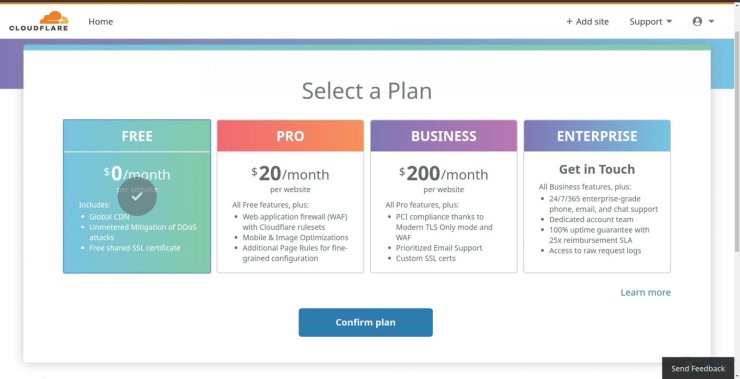Choose the BUSINESS plan header

pyautogui.click(x=444, y=136)
